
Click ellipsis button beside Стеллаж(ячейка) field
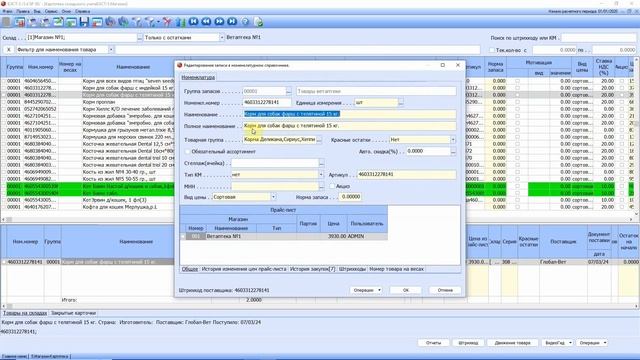point(322,163)
